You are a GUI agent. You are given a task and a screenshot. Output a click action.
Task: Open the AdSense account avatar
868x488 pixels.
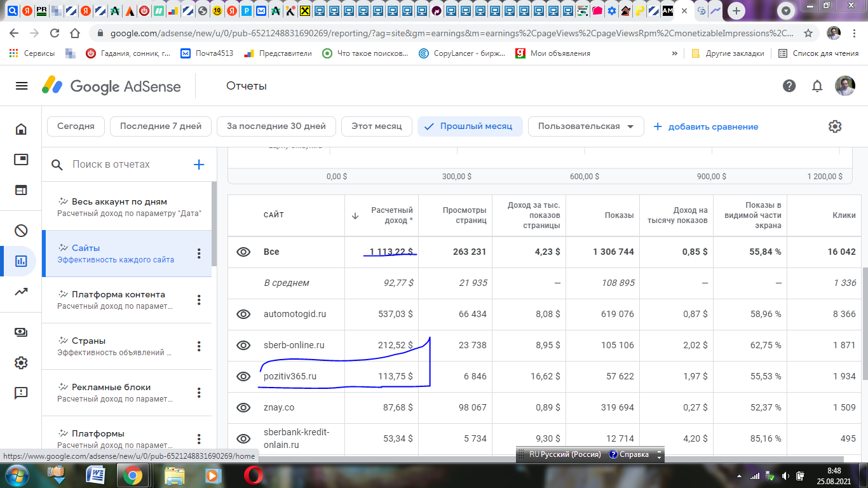point(845,86)
